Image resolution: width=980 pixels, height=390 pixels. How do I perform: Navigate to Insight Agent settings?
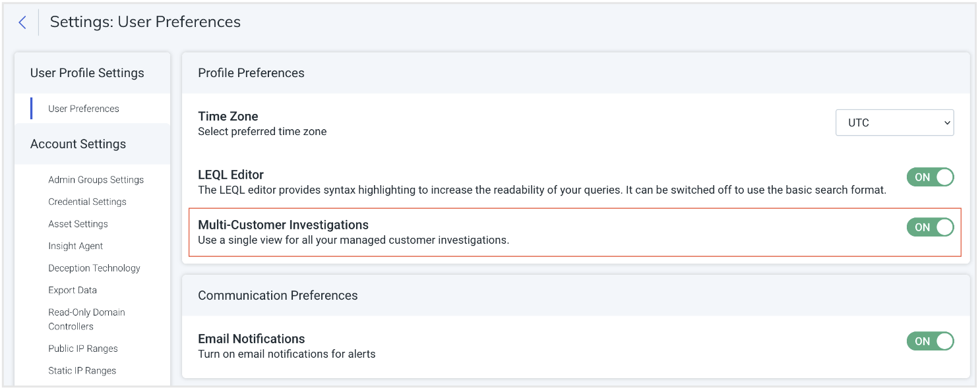[x=76, y=246]
